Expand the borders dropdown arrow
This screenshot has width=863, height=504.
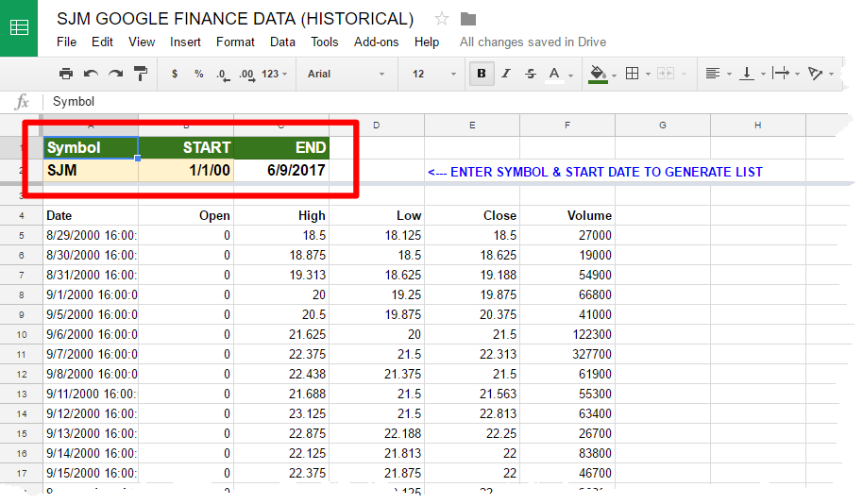[648, 75]
